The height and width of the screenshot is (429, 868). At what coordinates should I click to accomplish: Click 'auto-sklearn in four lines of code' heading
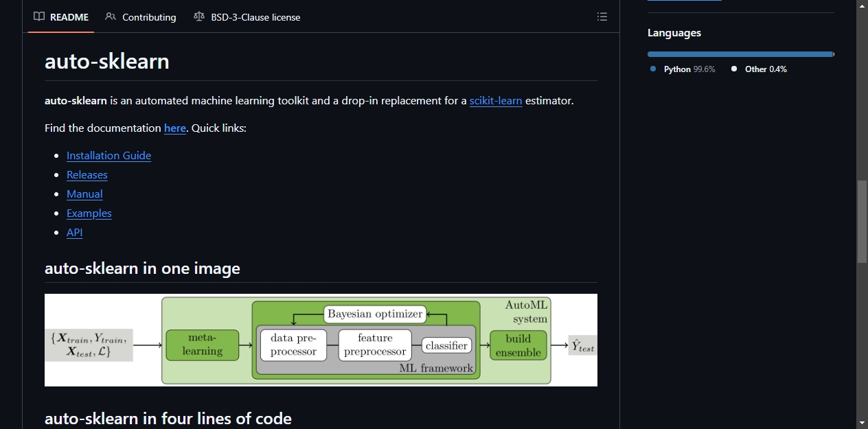tap(168, 418)
